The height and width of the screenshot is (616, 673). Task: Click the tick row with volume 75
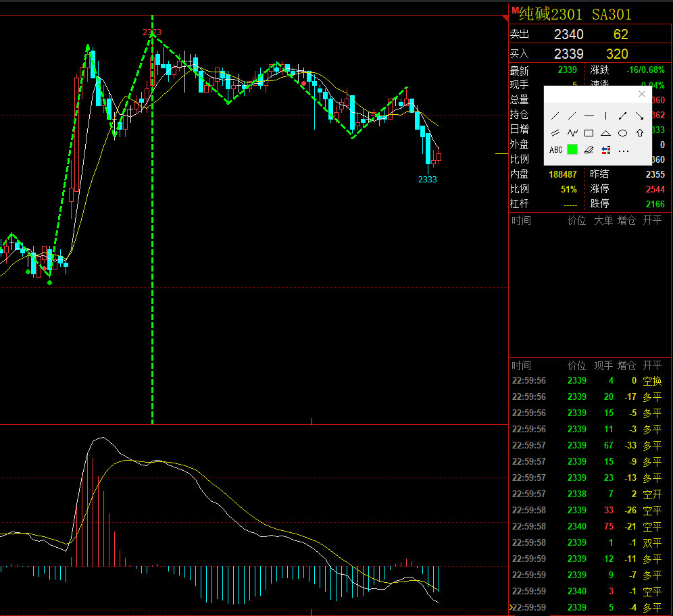pos(589,526)
